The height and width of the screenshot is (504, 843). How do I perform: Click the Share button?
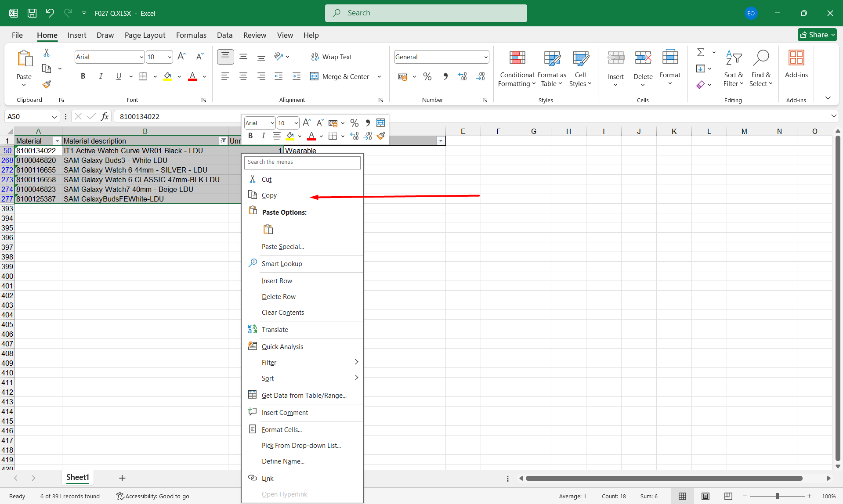817,35
